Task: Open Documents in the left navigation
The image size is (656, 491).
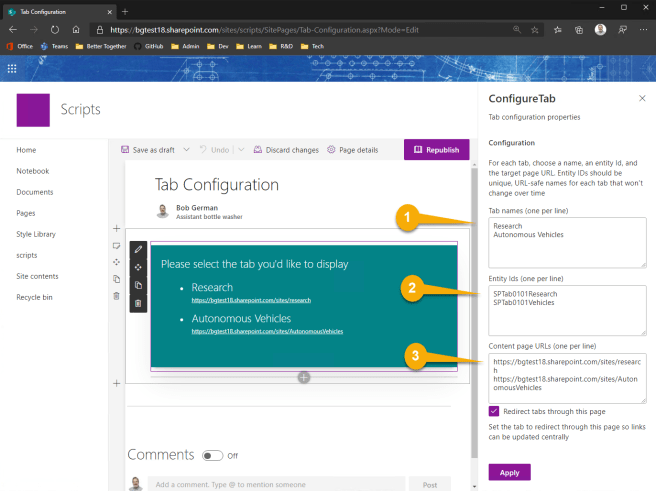Action: [x=35, y=192]
